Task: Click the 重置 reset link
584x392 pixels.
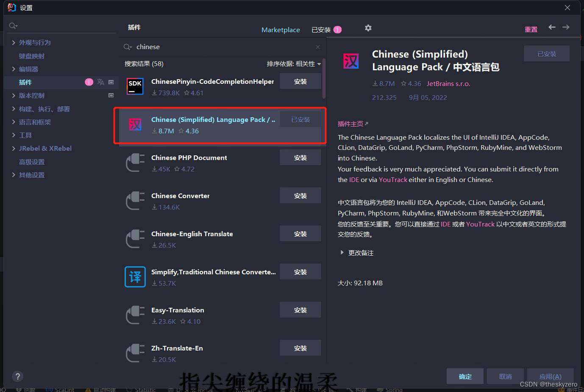Action: click(x=531, y=29)
